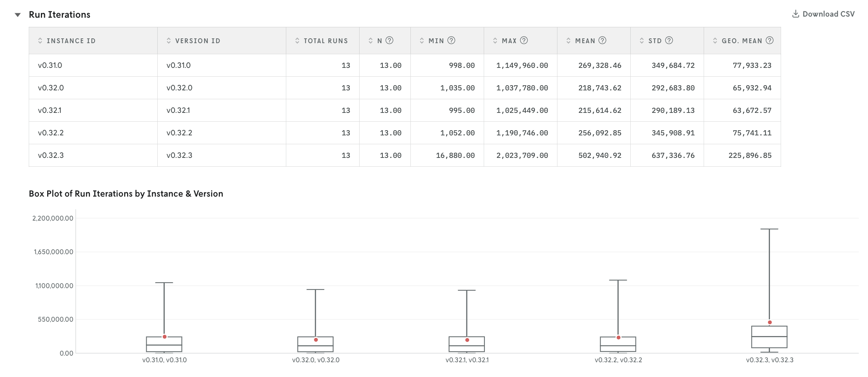The height and width of the screenshot is (377, 868).
Task: Click x-axis label v0.32.3, v0.32.3
Action: pyautogui.click(x=770, y=360)
